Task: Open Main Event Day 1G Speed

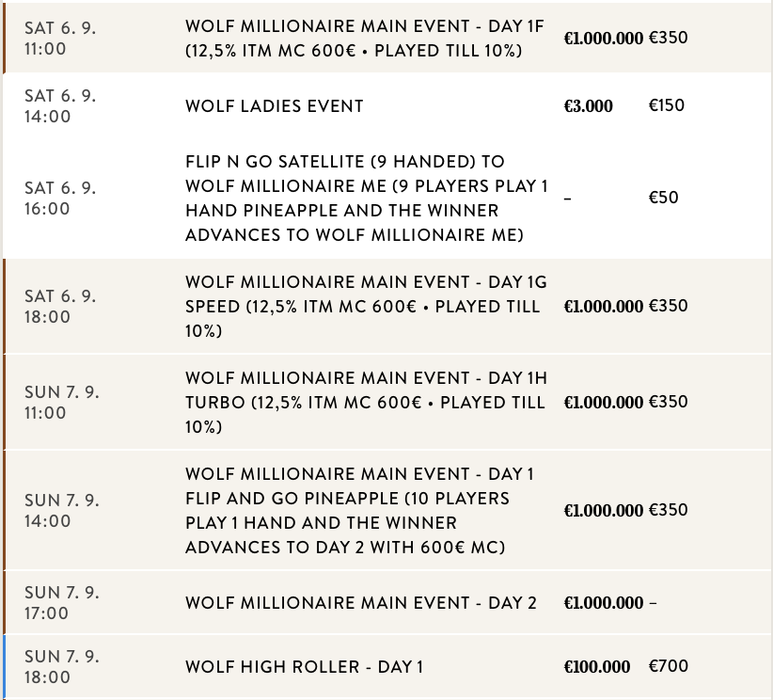Action: click(x=364, y=307)
